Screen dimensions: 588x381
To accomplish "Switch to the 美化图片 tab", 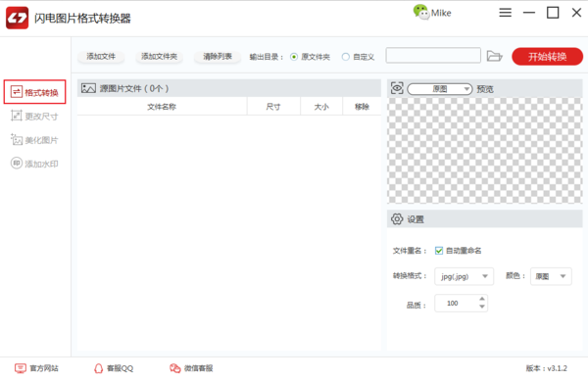I will pyautogui.click(x=35, y=140).
